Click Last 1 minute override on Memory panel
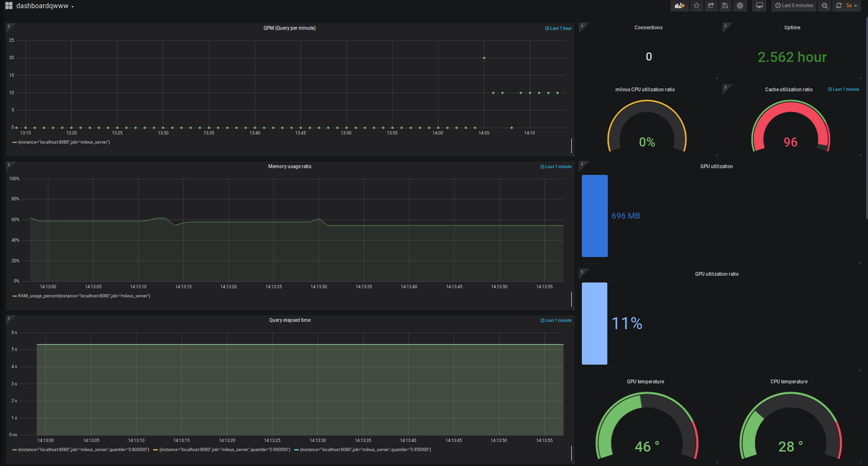 (x=556, y=167)
